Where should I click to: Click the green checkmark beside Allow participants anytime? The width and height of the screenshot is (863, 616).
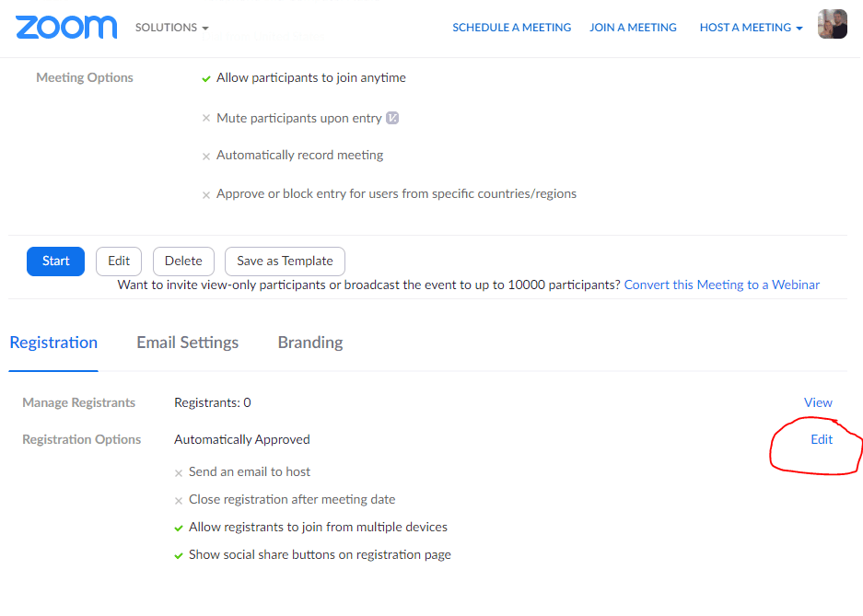point(205,78)
